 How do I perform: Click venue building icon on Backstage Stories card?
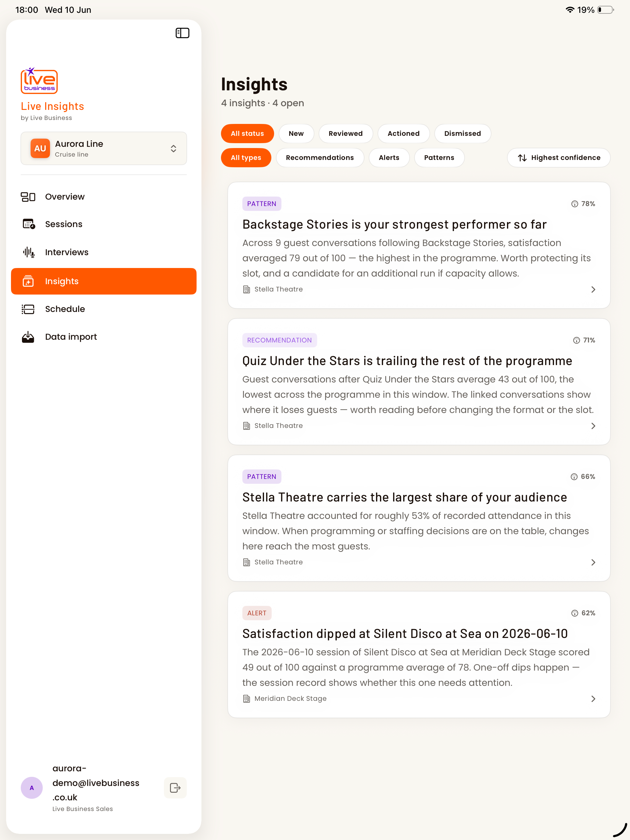(246, 289)
